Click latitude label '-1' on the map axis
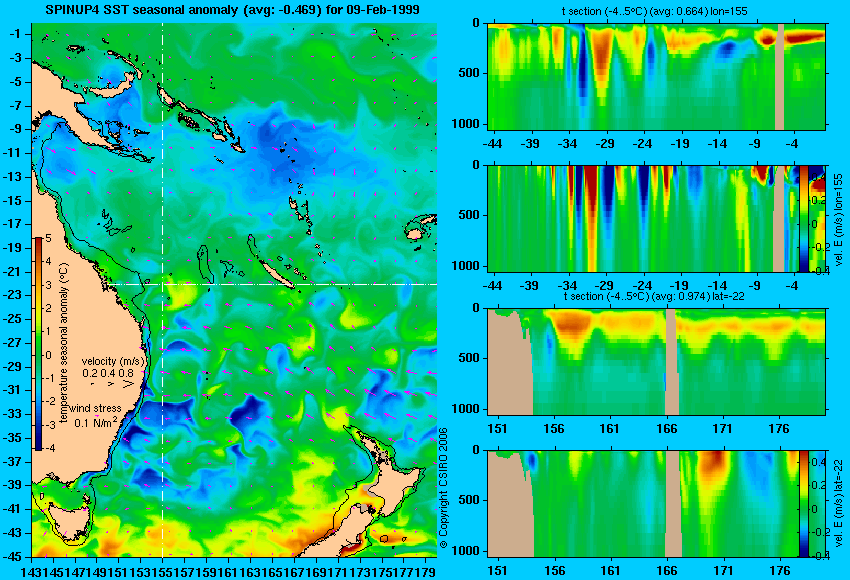This screenshot has width=850, height=580. [x=15, y=34]
